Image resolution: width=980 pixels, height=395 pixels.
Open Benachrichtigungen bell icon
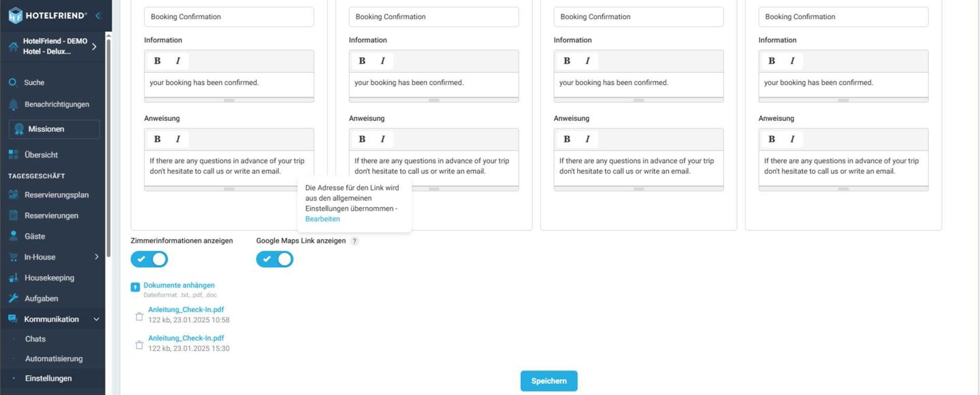click(x=13, y=104)
